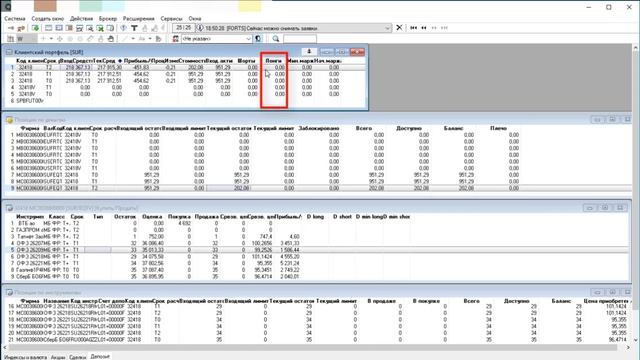This screenshot has width=640, height=360.
Task: Click the green arrow save toolbar icon
Action: (x=36, y=28)
